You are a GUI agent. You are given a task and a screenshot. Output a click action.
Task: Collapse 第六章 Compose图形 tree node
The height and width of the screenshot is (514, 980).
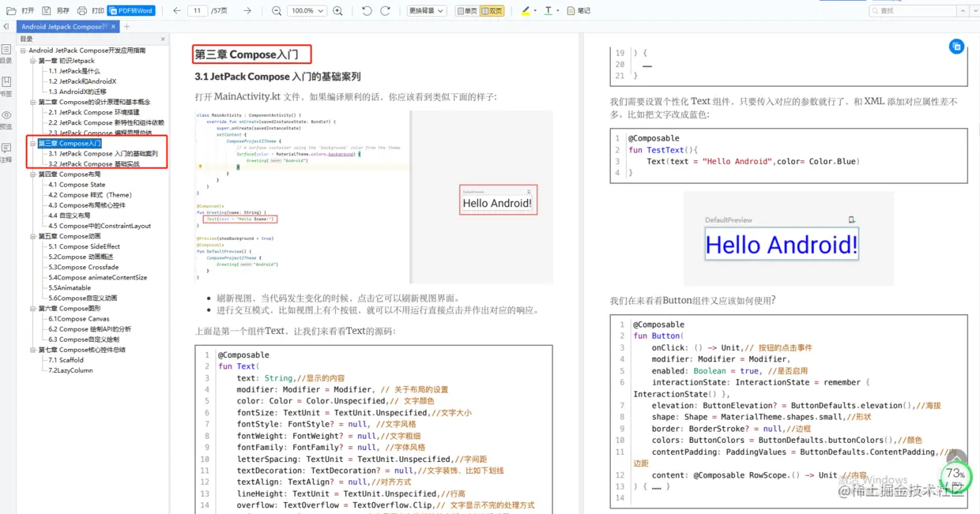coord(33,308)
